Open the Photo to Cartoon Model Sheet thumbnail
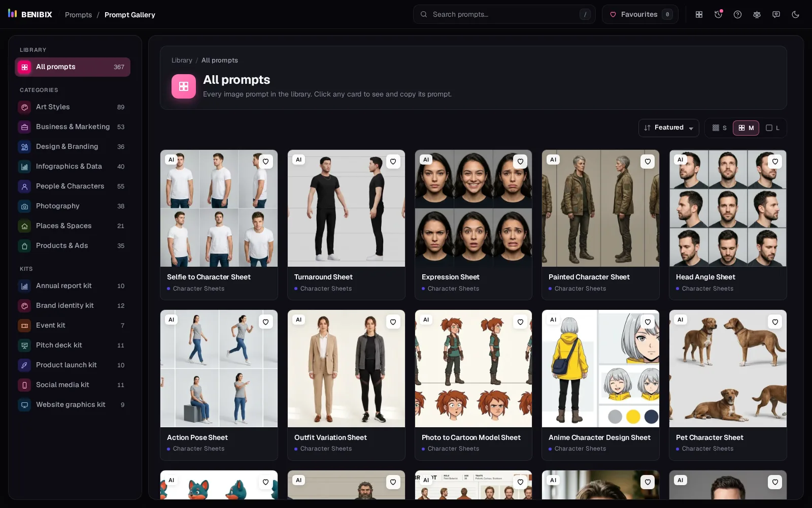This screenshot has width=812, height=508. tap(473, 369)
